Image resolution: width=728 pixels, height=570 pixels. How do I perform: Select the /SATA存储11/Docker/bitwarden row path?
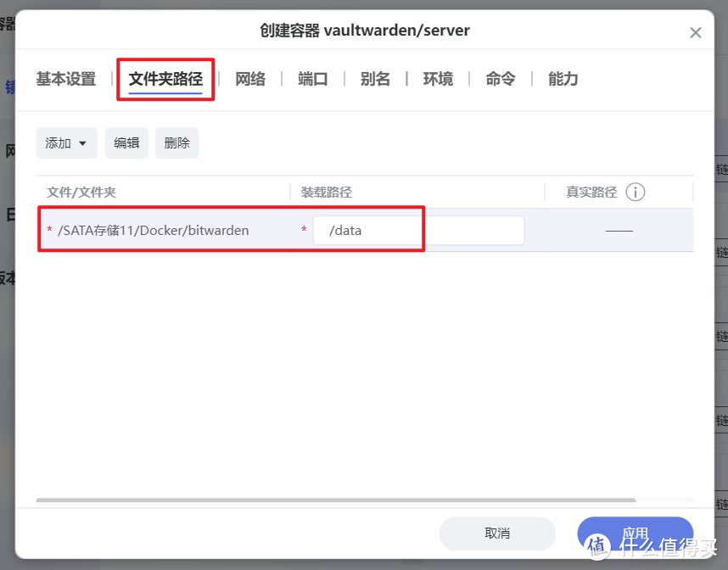click(x=154, y=230)
